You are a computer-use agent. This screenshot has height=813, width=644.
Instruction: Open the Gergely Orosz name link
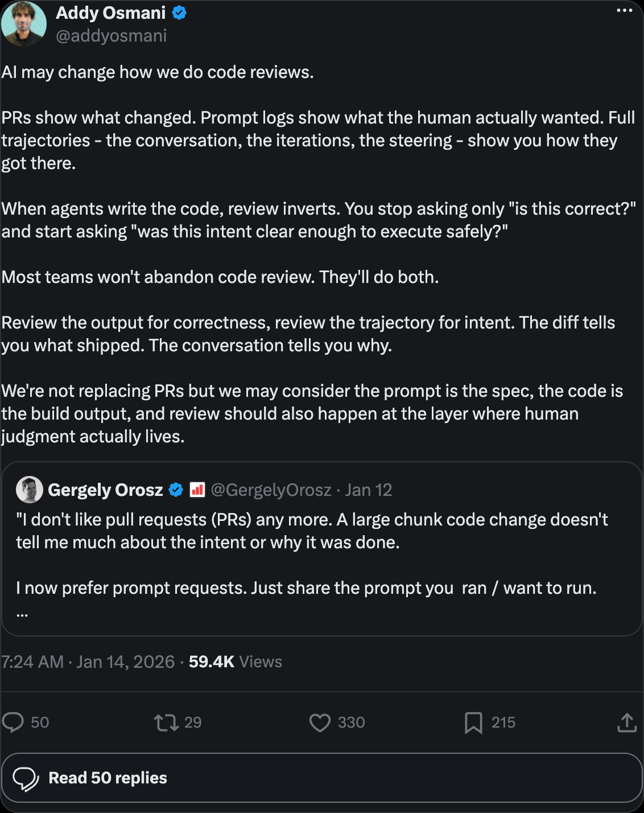click(x=105, y=490)
